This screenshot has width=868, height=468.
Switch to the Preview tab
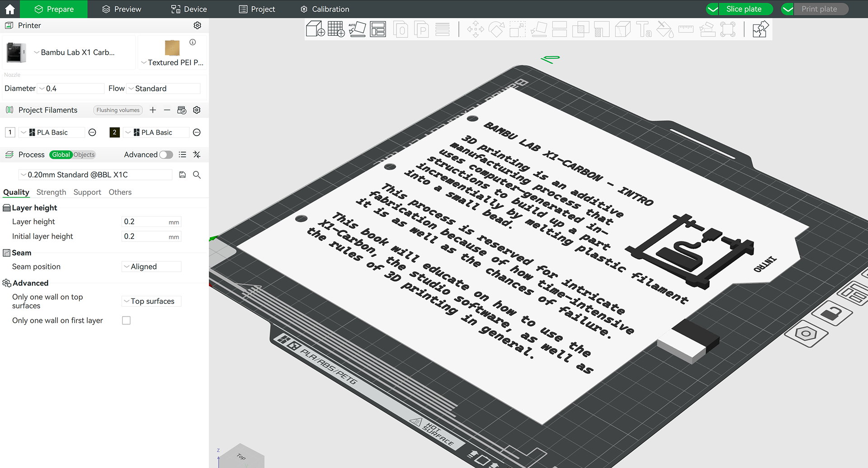(122, 9)
